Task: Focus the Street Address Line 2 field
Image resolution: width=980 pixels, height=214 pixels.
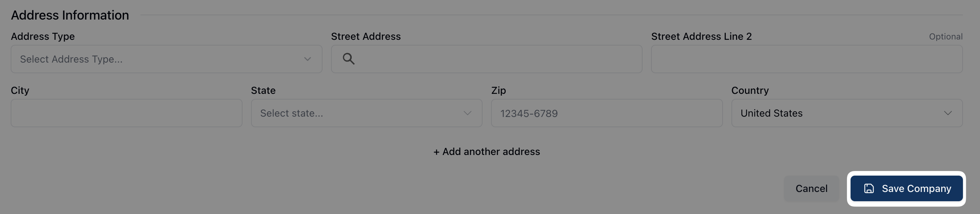Action: 806,59
